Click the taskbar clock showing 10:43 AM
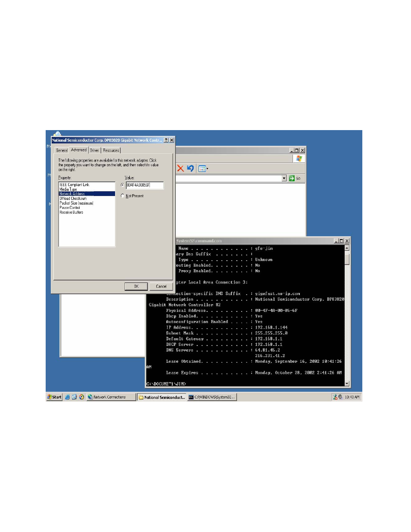411x532 pixels. [352, 397]
